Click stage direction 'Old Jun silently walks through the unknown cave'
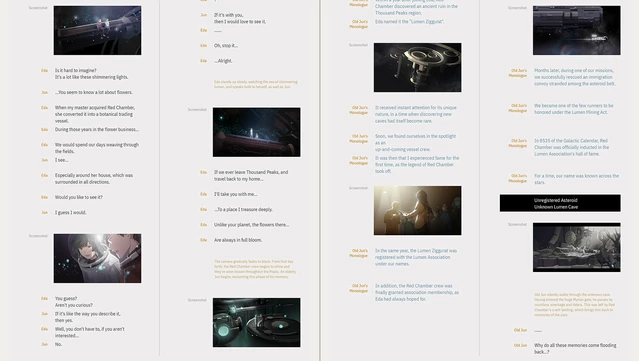Viewport: 639px width, 361px height. pos(575,304)
